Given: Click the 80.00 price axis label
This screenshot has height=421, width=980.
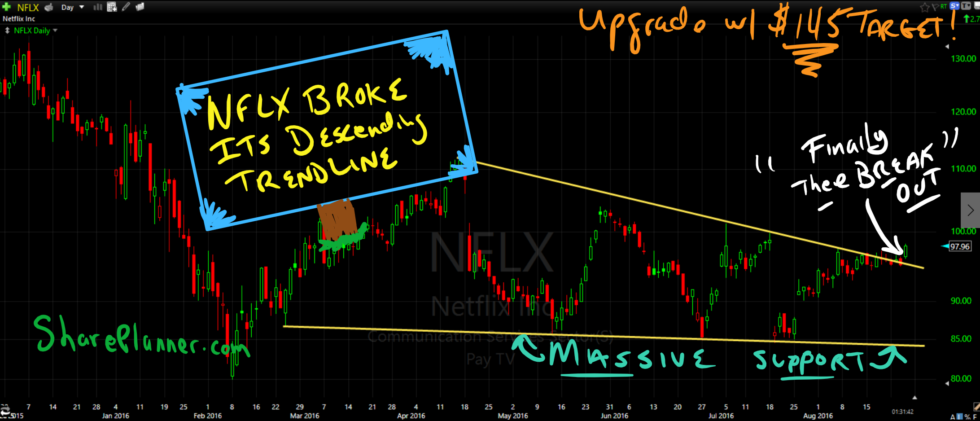Looking at the screenshot, I should (x=961, y=379).
